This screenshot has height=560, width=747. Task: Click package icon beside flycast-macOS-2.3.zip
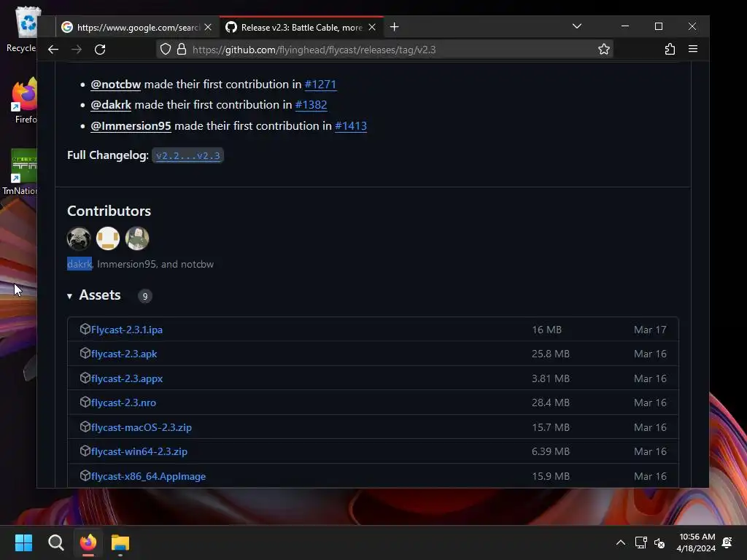(85, 427)
